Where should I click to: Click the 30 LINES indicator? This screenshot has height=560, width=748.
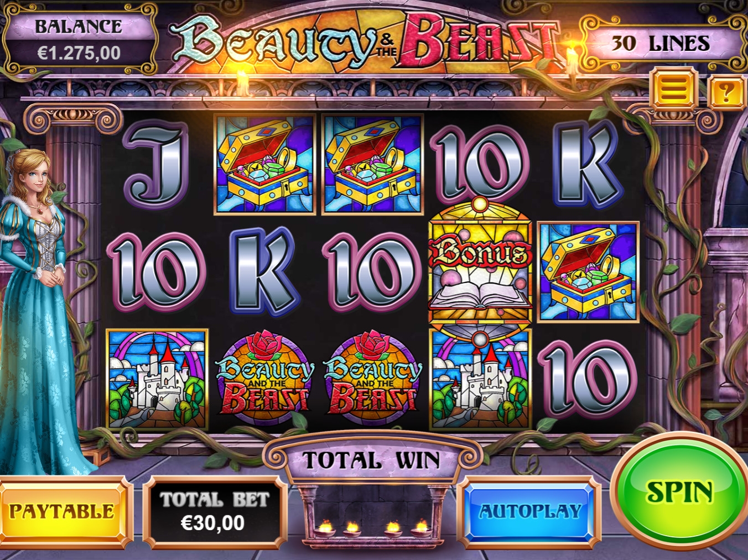[661, 43]
